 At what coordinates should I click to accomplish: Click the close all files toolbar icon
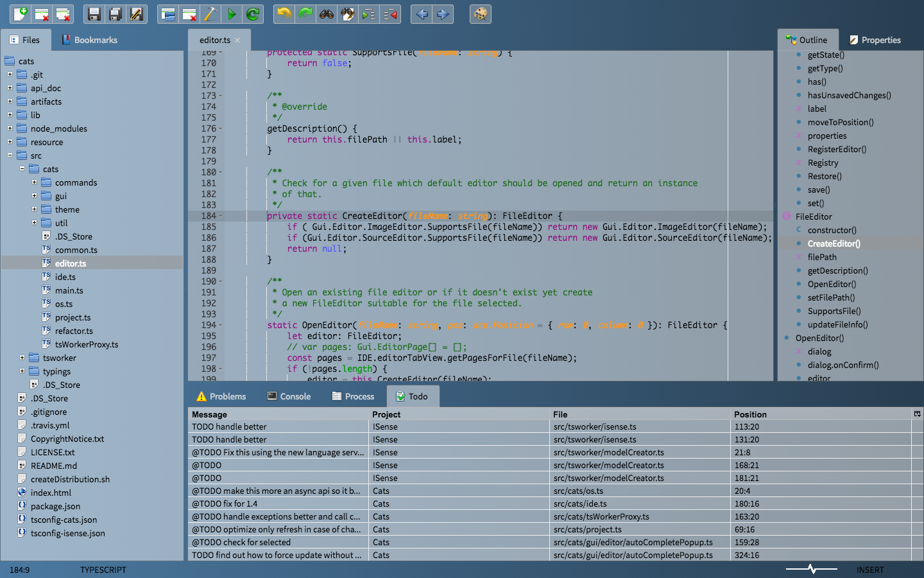pyautogui.click(x=63, y=13)
